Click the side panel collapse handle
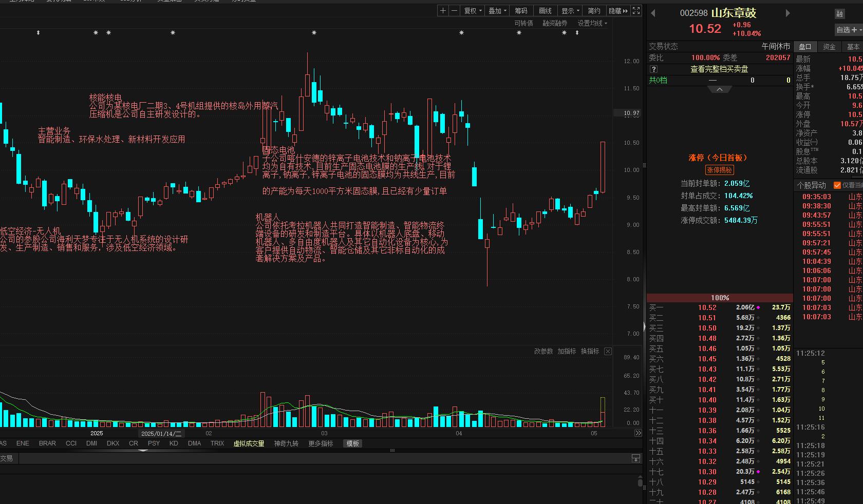Viewport: 863px width, 504px height. (x=644, y=326)
